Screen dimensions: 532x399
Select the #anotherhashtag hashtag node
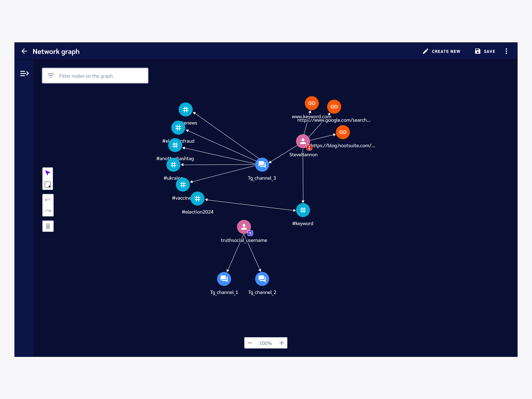[x=175, y=145]
